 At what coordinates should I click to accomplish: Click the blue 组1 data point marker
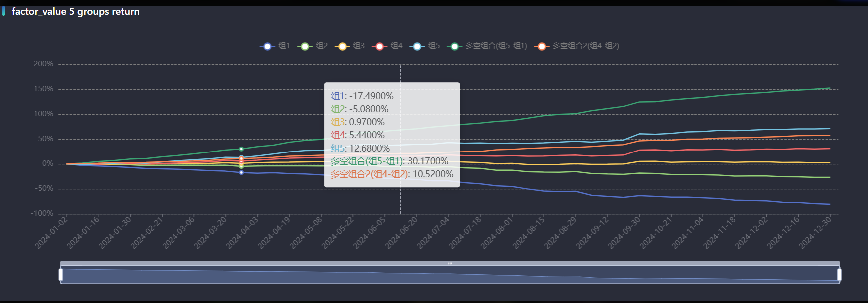click(x=241, y=172)
